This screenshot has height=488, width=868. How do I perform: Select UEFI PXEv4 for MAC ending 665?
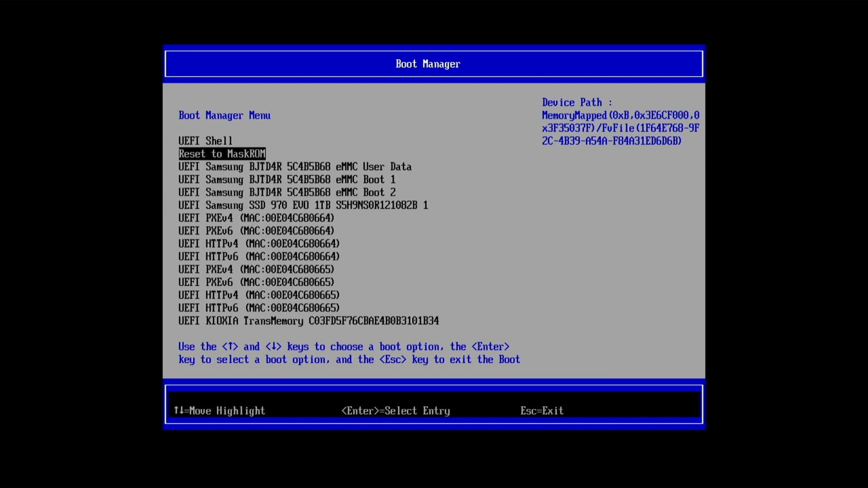(257, 269)
